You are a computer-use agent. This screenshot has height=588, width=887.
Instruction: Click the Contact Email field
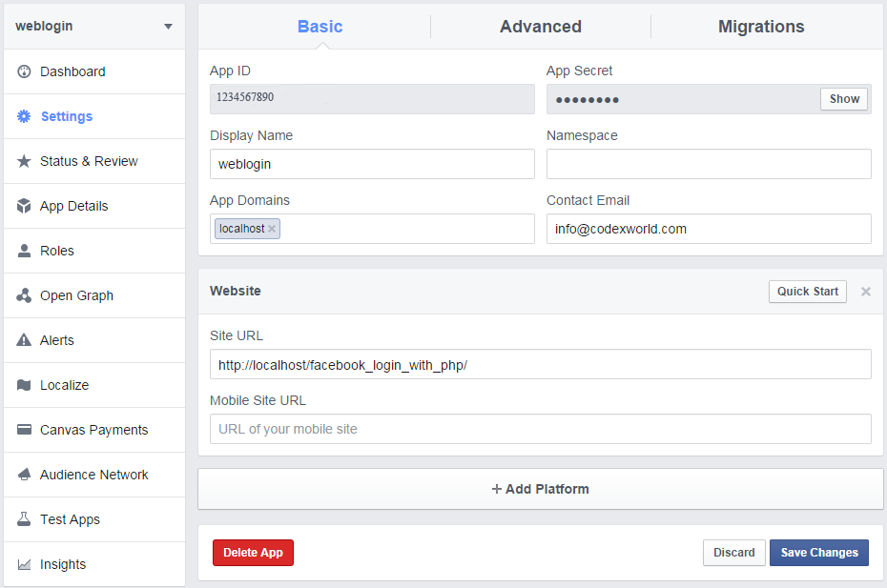point(709,229)
